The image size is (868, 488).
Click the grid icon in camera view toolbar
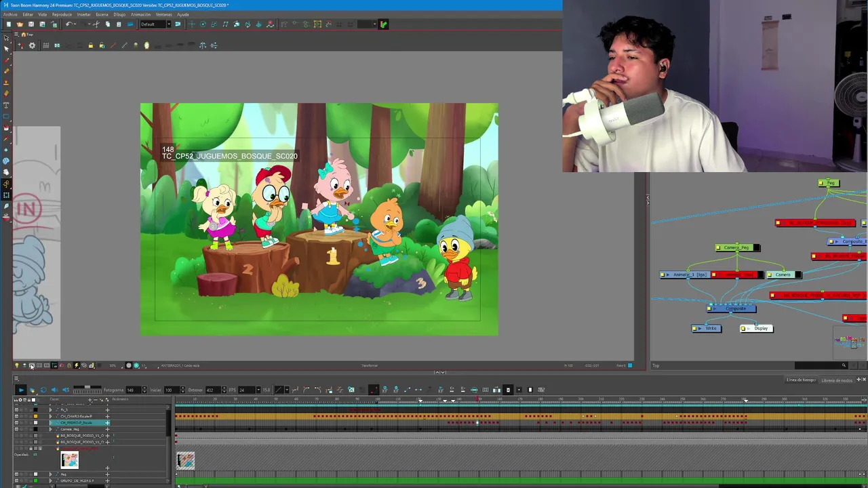tap(45, 45)
